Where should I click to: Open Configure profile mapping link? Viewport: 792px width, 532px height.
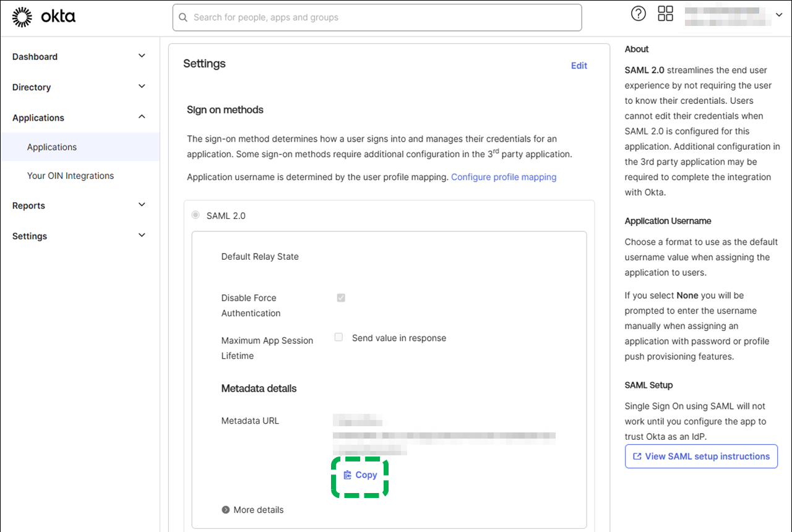click(x=503, y=177)
